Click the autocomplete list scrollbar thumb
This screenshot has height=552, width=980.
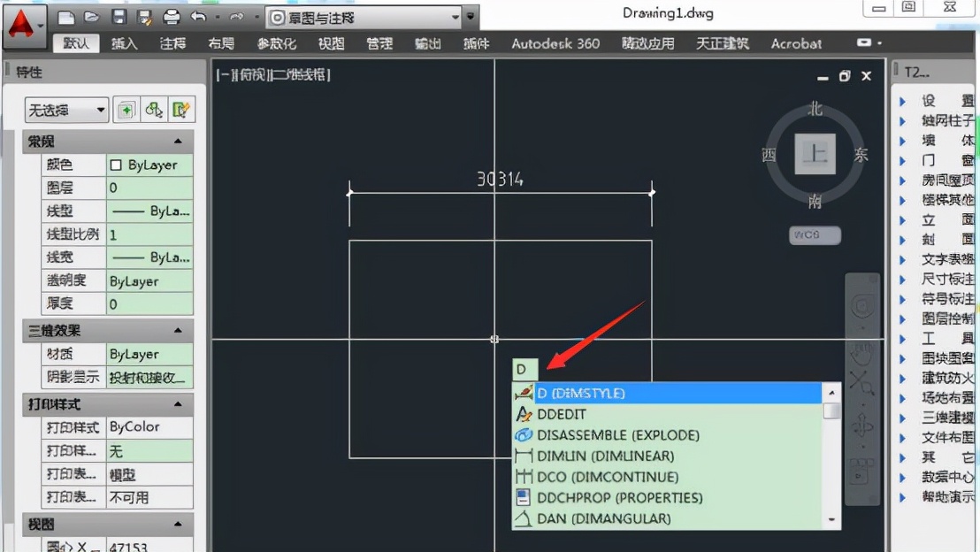(x=831, y=410)
